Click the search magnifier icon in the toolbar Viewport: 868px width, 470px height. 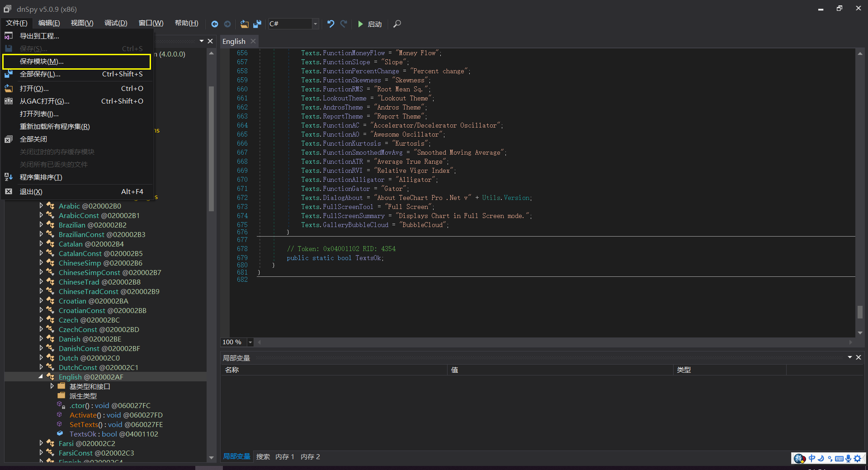click(x=396, y=24)
